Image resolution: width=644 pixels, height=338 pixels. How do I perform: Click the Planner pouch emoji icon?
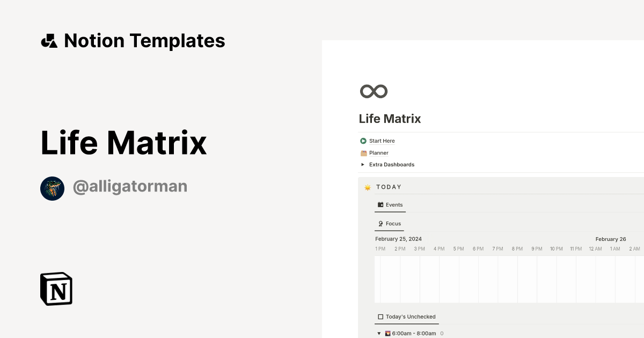(364, 153)
